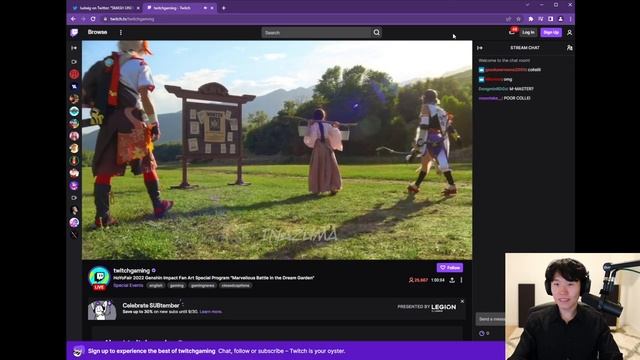Click the Sign up bottom banner text
Screen dimensions: 640x360
pos(151,351)
